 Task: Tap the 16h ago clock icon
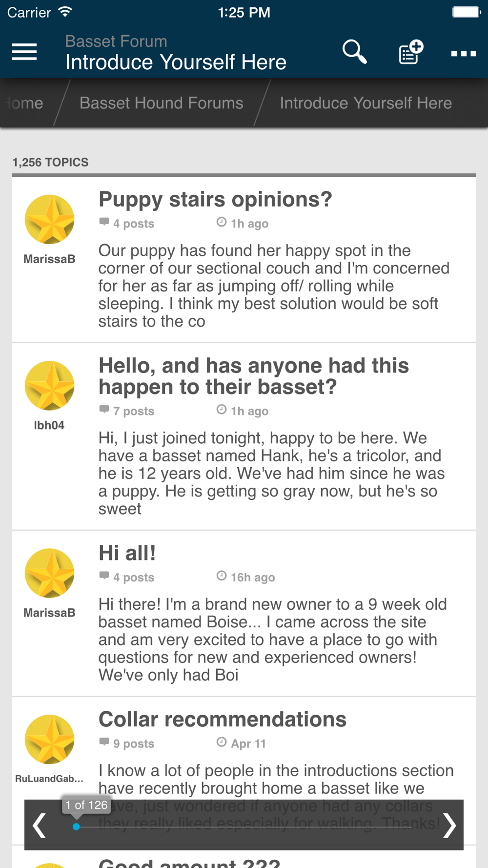tap(222, 576)
